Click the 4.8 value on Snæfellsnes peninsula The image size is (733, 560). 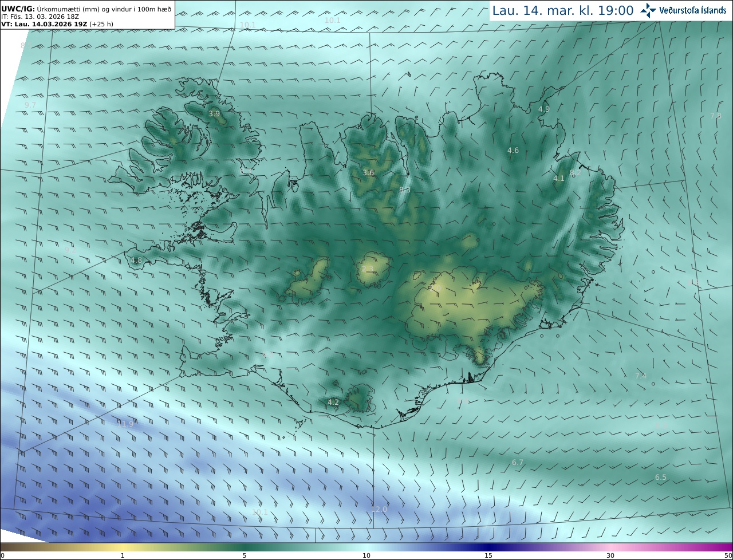[x=136, y=261]
